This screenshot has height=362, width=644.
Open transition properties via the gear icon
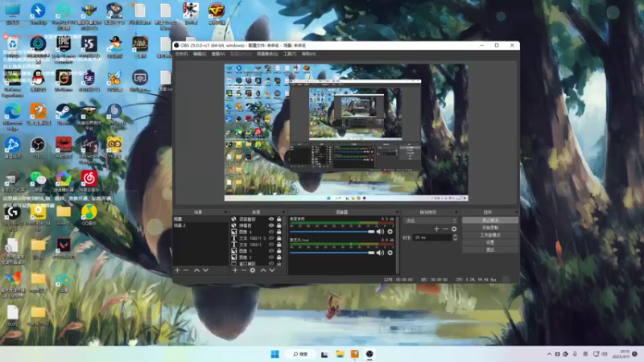(x=454, y=229)
